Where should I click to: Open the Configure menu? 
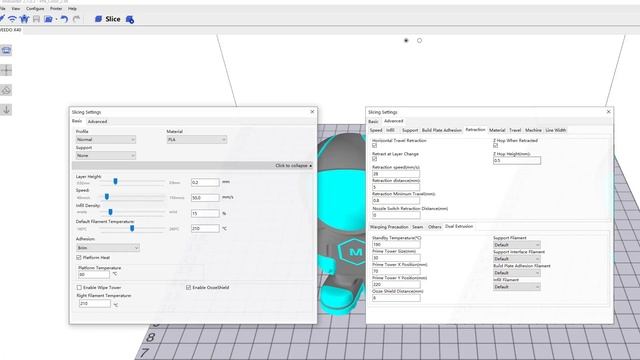click(35, 9)
